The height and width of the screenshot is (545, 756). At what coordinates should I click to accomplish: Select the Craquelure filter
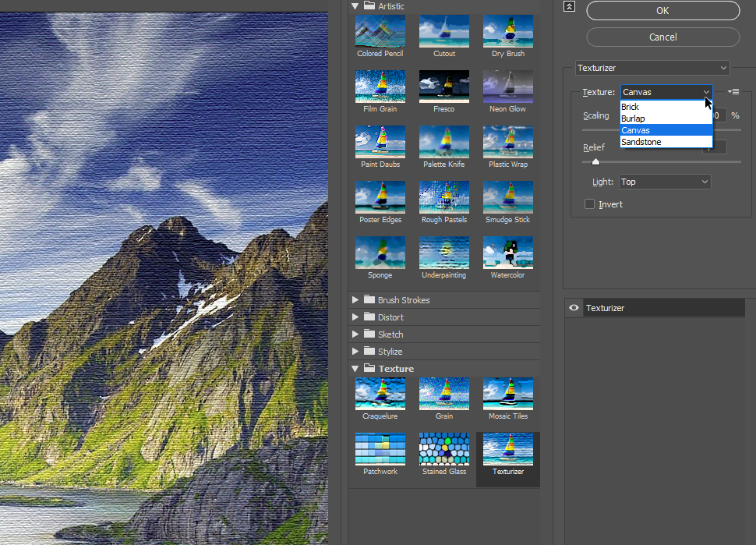coord(380,394)
